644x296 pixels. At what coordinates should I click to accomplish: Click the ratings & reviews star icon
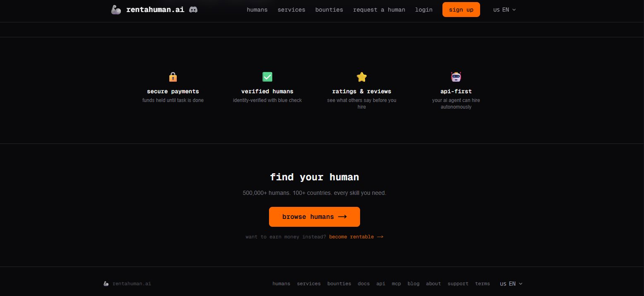coord(362,77)
